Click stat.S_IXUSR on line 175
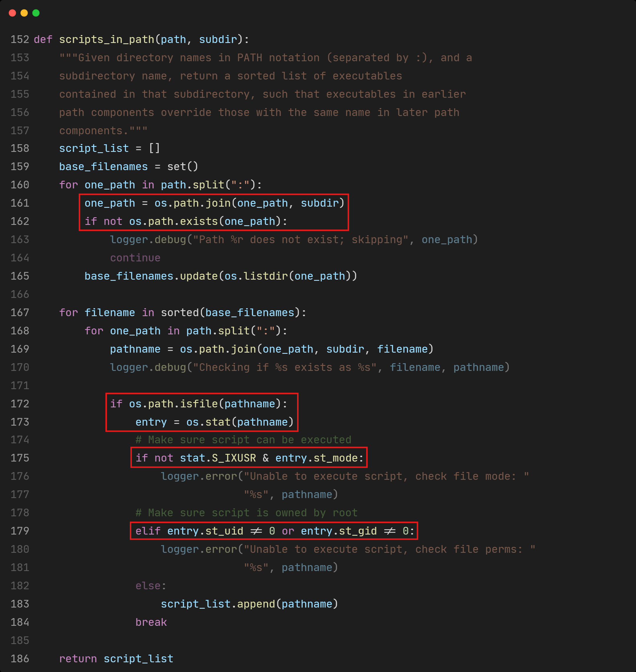 (x=218, y=458)
